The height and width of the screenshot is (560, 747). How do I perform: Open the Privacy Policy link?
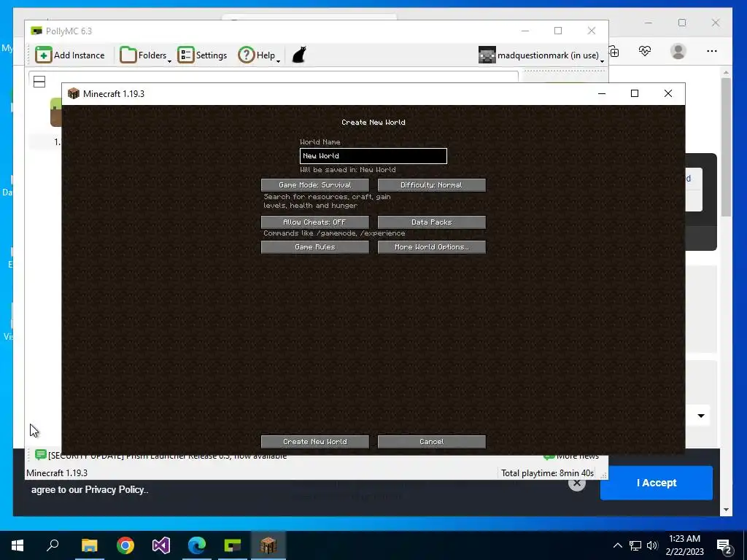[x=115, y=489]
